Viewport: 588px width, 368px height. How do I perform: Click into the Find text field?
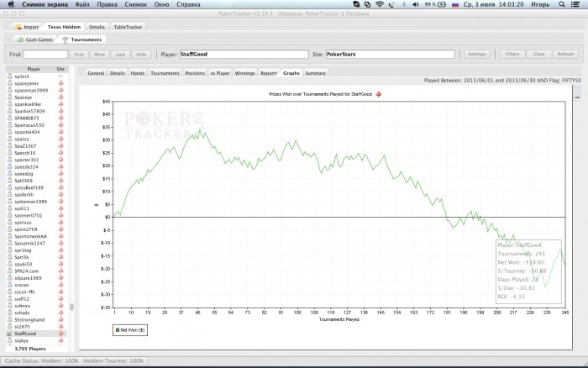(x=45, y=55)
